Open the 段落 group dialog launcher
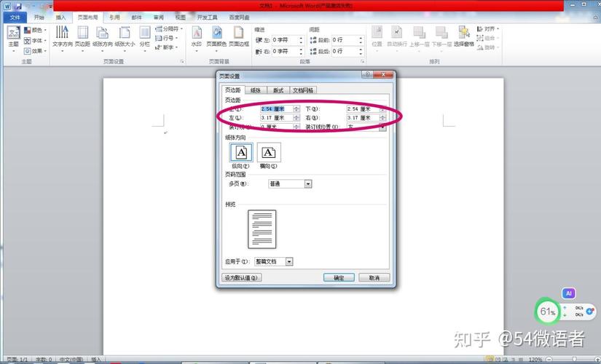This screenshot has height=364, width=601. click(x=362, y=61)
